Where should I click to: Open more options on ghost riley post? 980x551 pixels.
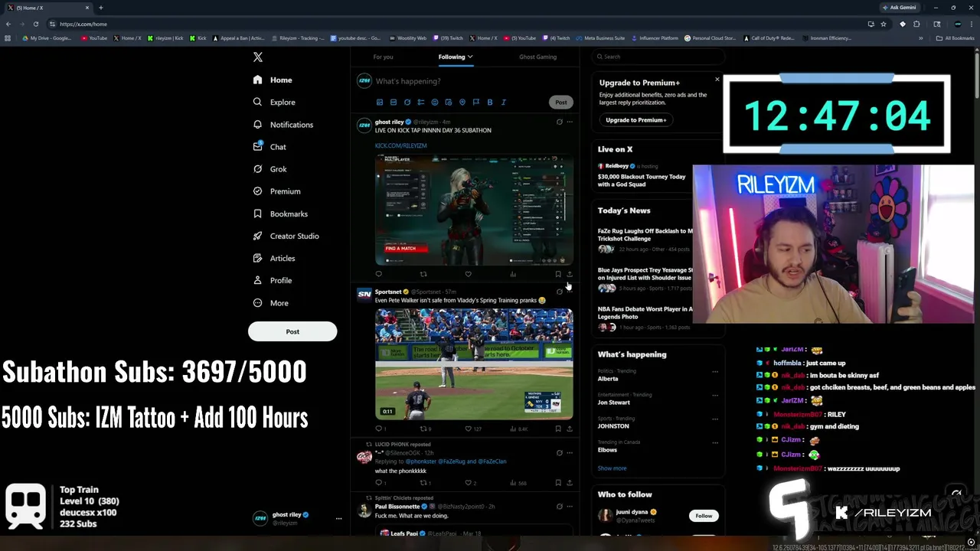point(570,122)
